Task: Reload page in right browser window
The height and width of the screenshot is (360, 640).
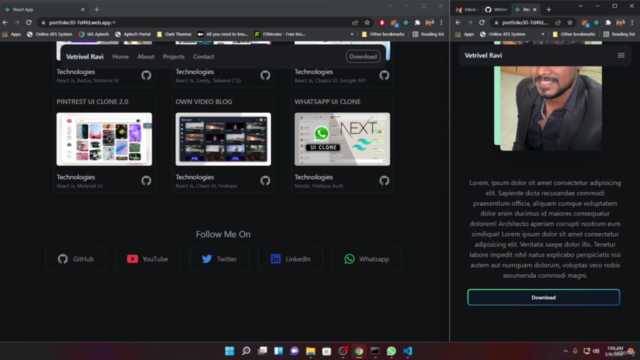Action: (x=482, y=22)
